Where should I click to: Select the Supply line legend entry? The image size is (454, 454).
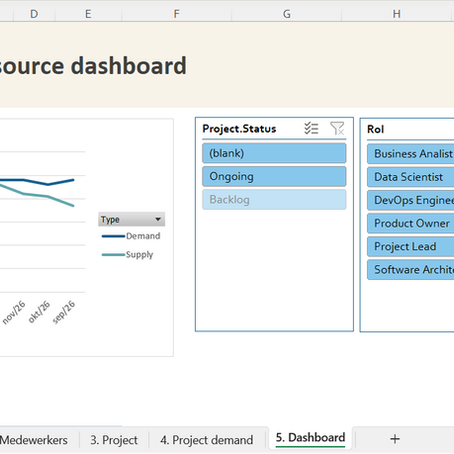(x=128, y=255)
